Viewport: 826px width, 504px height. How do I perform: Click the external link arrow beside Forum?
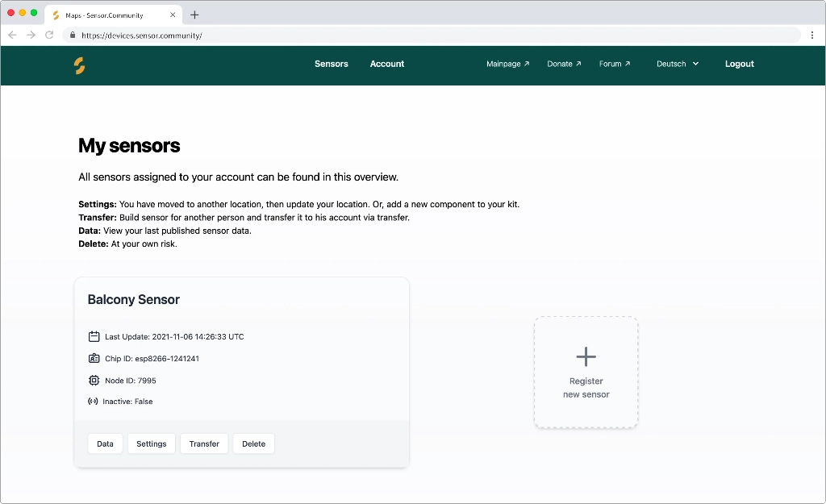pos(628,63)
